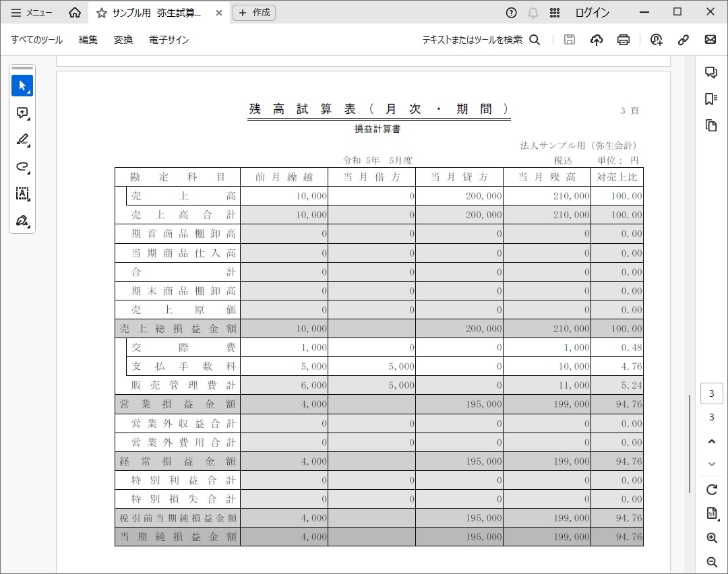Click the 当月貸方 column header
Screen dimensions: 728x574
click(x=459, y=177)
